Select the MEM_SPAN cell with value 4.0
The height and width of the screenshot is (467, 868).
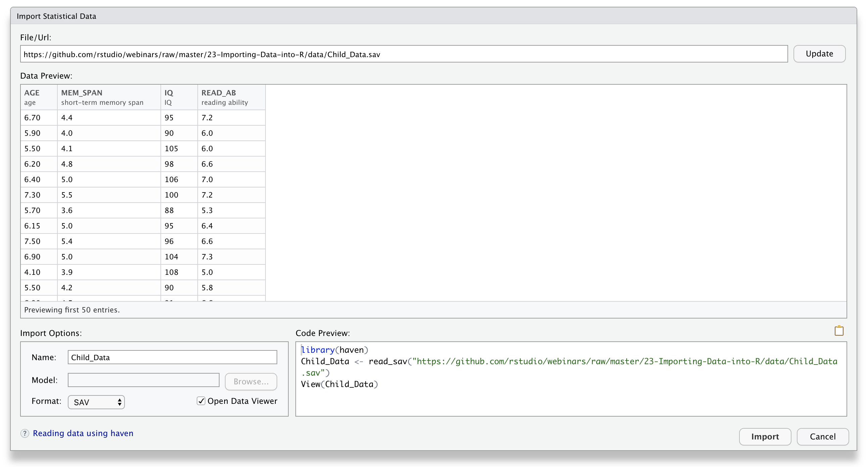pos(109,133)
